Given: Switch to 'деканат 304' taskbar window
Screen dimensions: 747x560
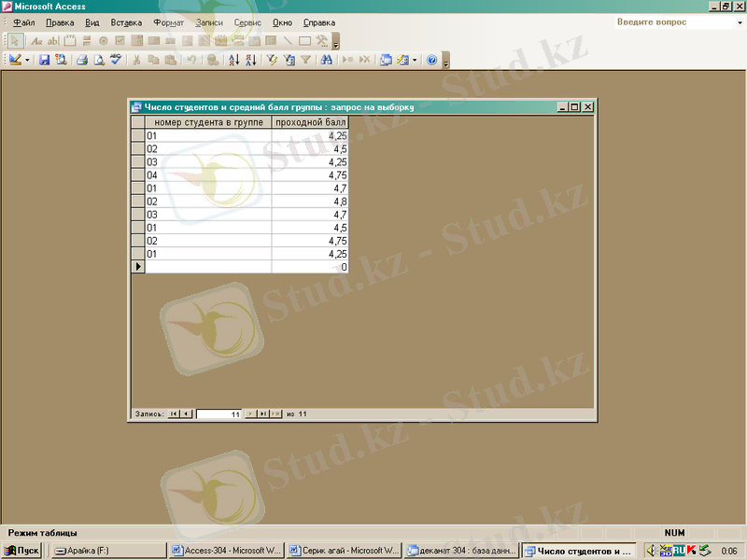Looking at the screenshot, I should [460, 551].
